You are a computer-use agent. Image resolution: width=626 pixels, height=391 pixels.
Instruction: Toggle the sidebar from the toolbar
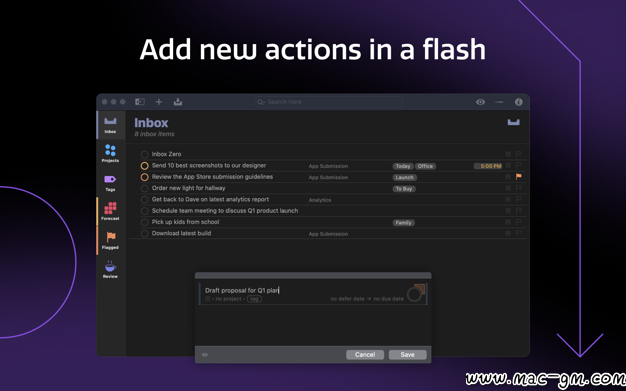pos(140,102)
